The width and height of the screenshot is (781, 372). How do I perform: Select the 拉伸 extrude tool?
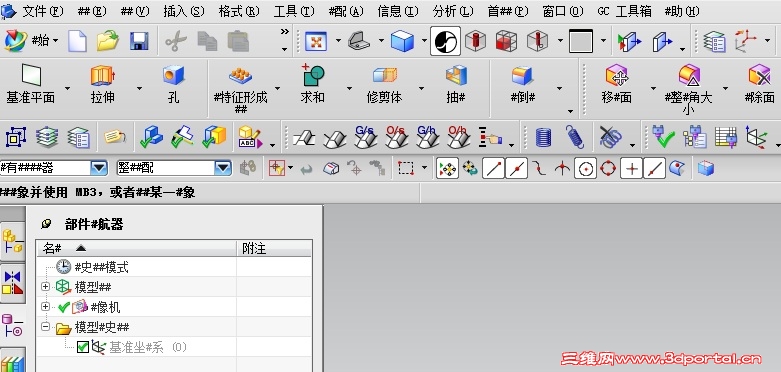(x=103, y=84)
